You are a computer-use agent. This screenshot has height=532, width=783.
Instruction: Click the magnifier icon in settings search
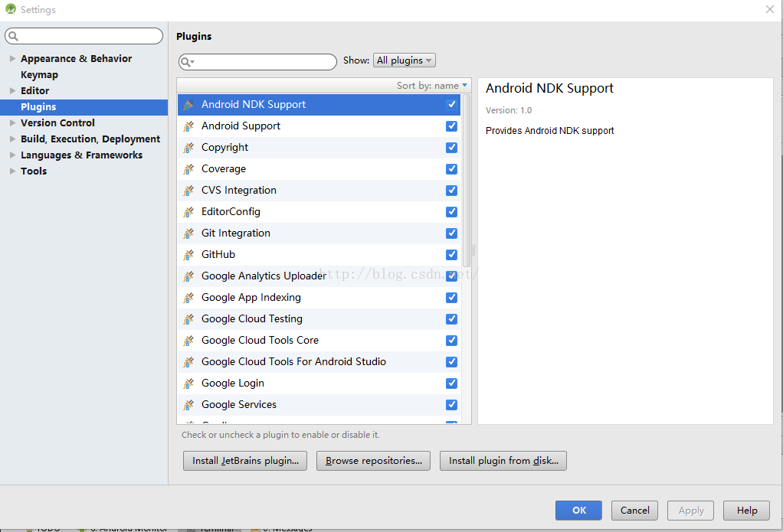[x=14, y=36]
